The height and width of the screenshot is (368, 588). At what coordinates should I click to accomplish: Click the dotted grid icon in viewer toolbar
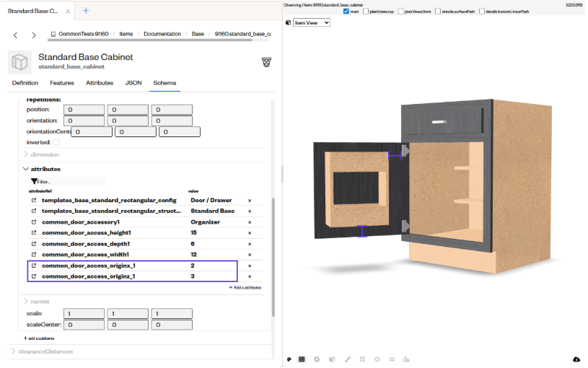coord(392,359)
